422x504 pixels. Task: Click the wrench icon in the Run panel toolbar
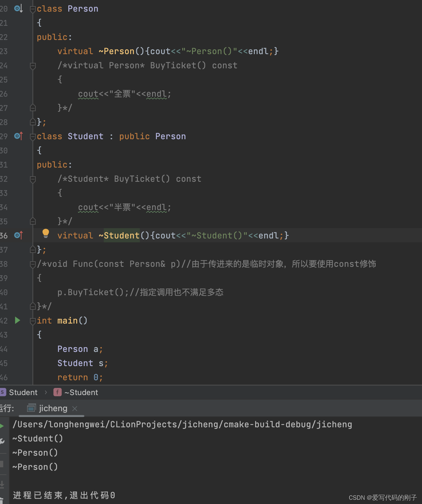point(2,441)
